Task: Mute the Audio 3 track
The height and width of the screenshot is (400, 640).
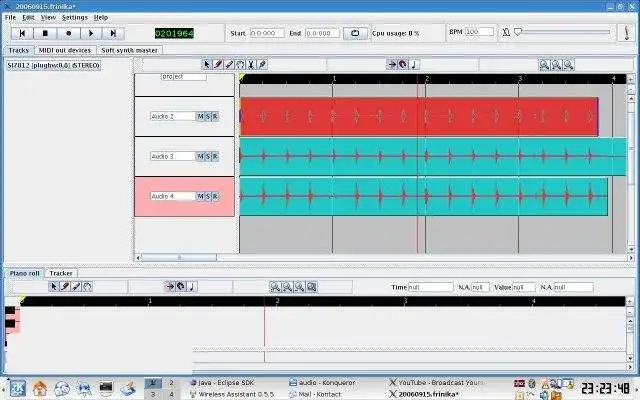Action: (200, 156)
